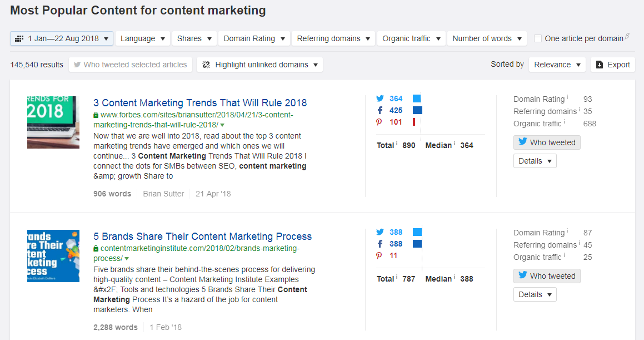Open the Number of words filter

pyautogui.click(x=487, y=38)
